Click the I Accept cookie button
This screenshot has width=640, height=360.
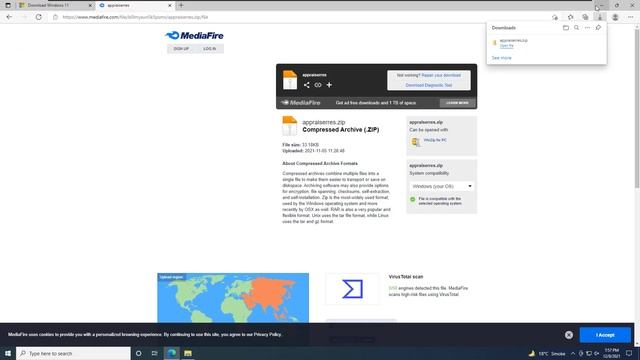click(x=605, y=335)
